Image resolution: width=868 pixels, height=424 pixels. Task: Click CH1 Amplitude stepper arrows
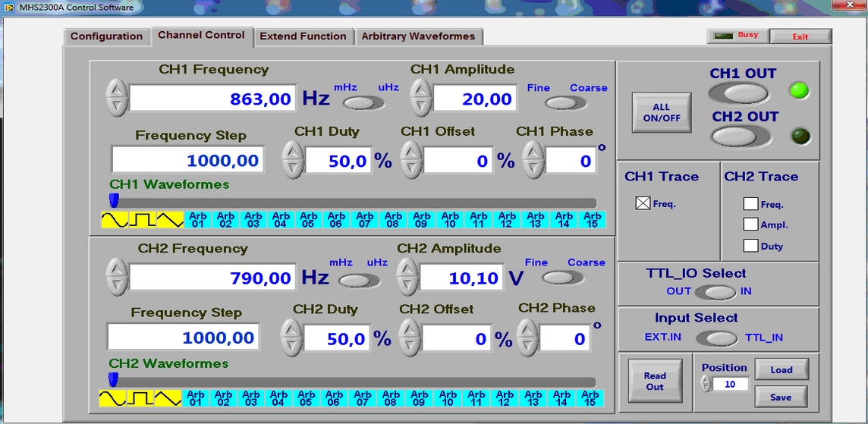(420, 97)
